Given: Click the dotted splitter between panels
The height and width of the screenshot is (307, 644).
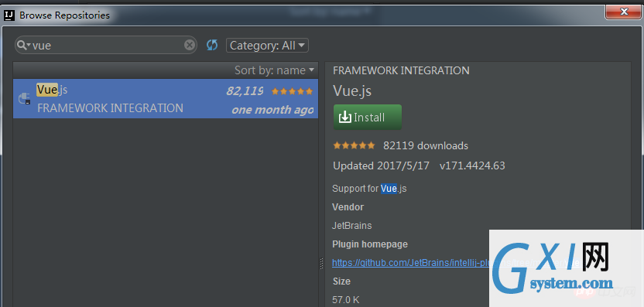Looking at the screenshot, I should coord(321,264).
